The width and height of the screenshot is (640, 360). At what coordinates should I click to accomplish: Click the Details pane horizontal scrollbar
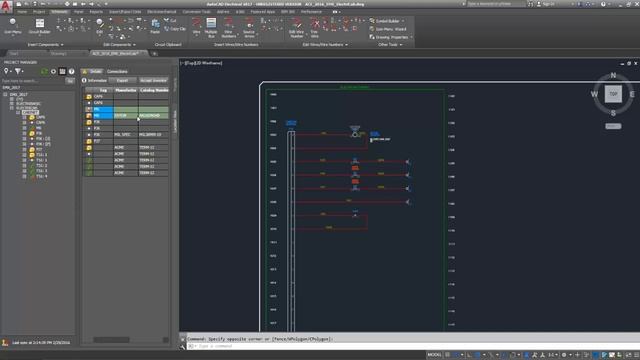tap(111, 340)
